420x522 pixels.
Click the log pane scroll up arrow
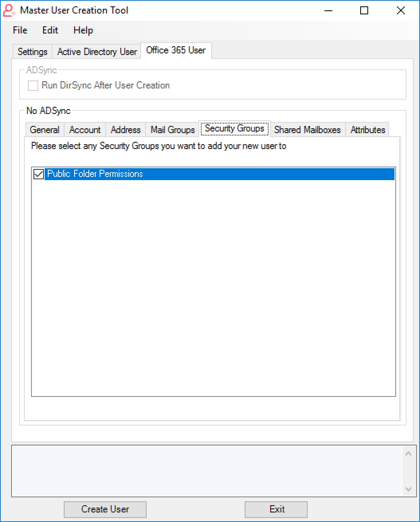408,453
